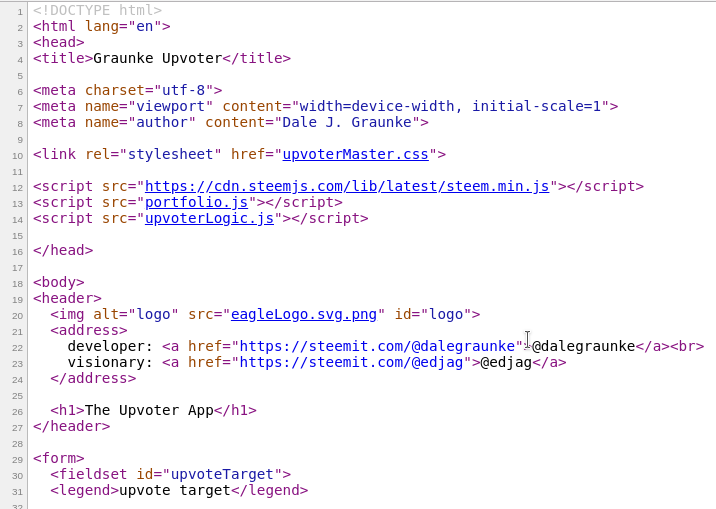Open the upvoterMaster.css stylesheet link
This screenshot has width=716, height=509.
(x=355, y=154)
